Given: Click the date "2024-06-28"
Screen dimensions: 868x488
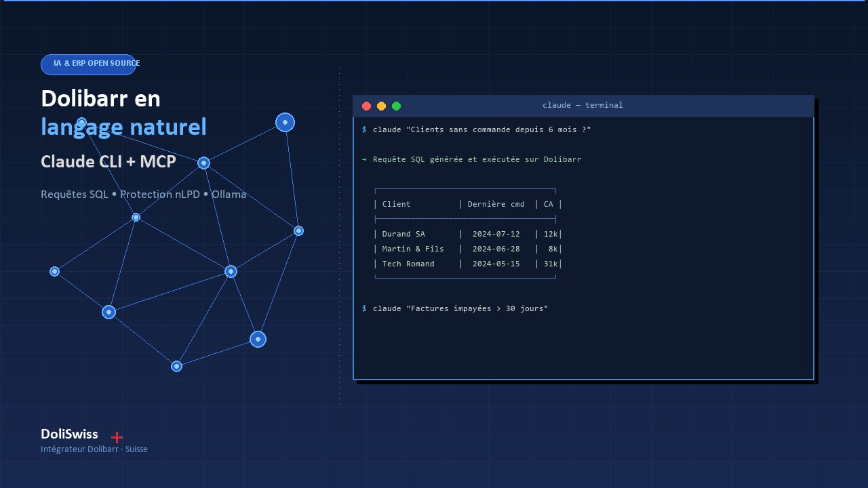Looking at the screenshot, I should [x=496, y=249].
